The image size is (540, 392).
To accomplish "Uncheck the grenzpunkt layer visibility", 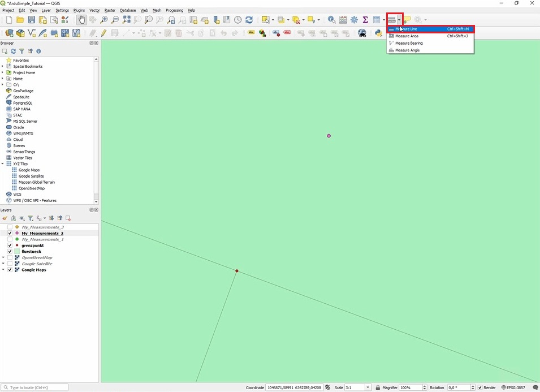I will [10, 245].
